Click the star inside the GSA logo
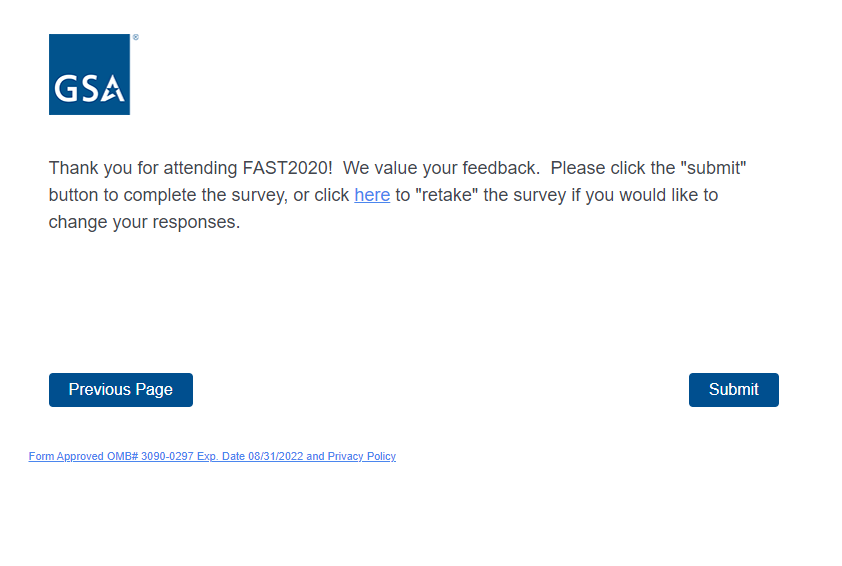The height and width of the screenshot is (566, 842). 115,93
